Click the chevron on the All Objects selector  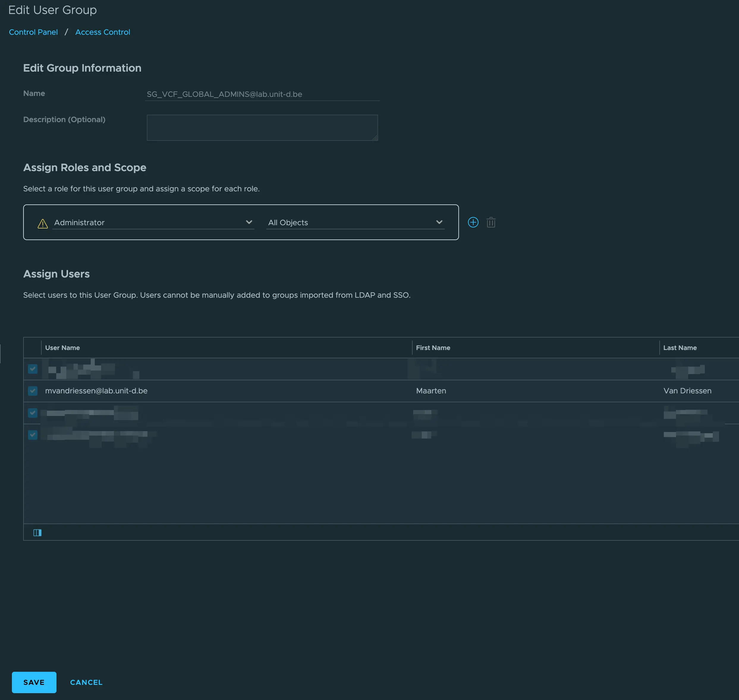[x=439, y=222]
